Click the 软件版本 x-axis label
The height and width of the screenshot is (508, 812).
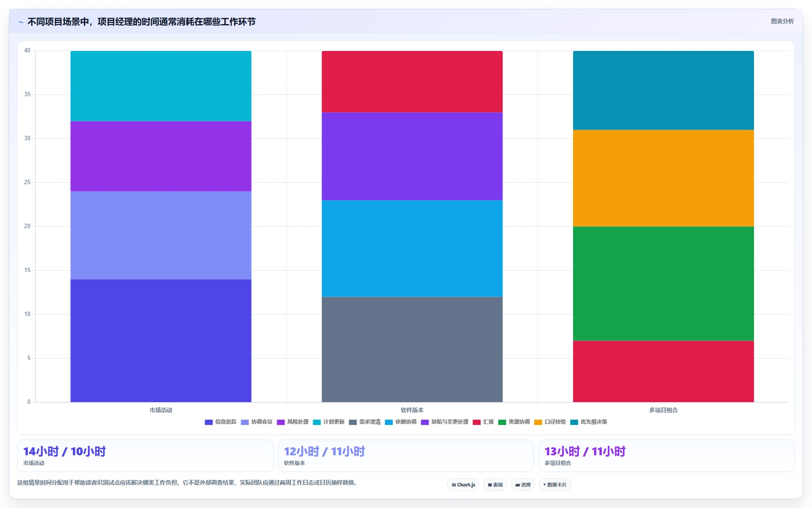[x=412, y=410]
